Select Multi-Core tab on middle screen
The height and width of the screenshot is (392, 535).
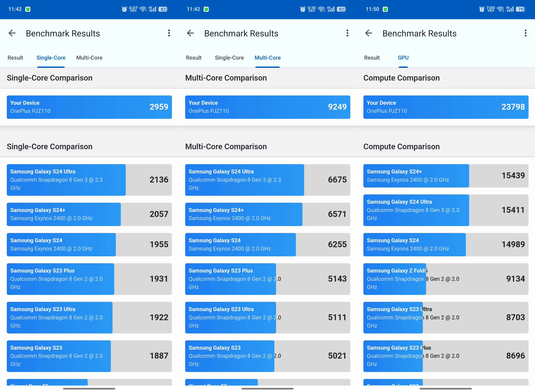click(x=268, y=58)
